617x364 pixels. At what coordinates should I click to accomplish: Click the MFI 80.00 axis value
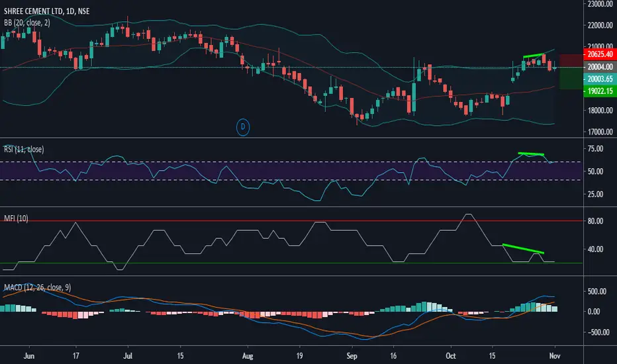click(x=596, y=221)
